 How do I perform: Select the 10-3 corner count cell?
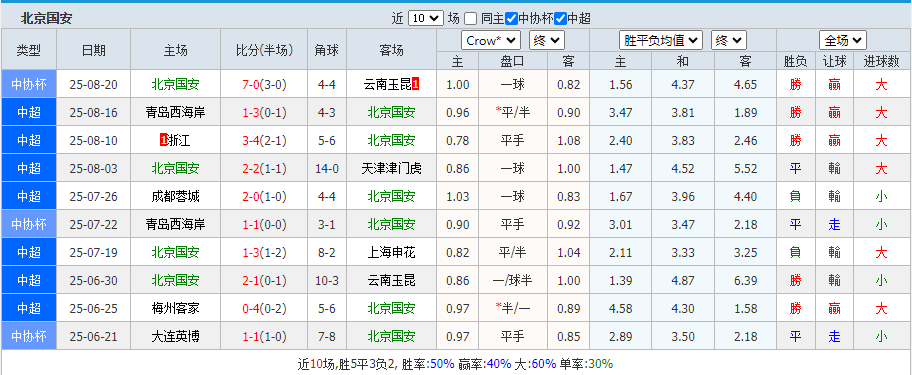[x=327, y=280]
